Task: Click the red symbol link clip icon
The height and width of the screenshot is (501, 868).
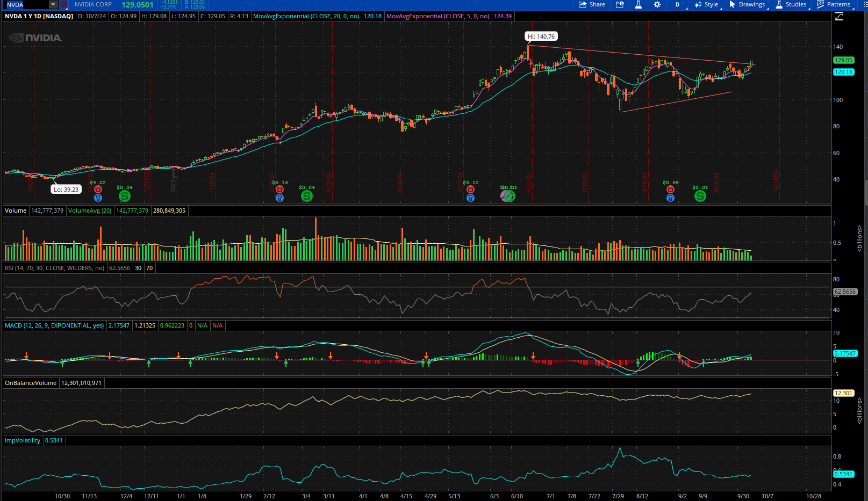Action: pos(64,4)
